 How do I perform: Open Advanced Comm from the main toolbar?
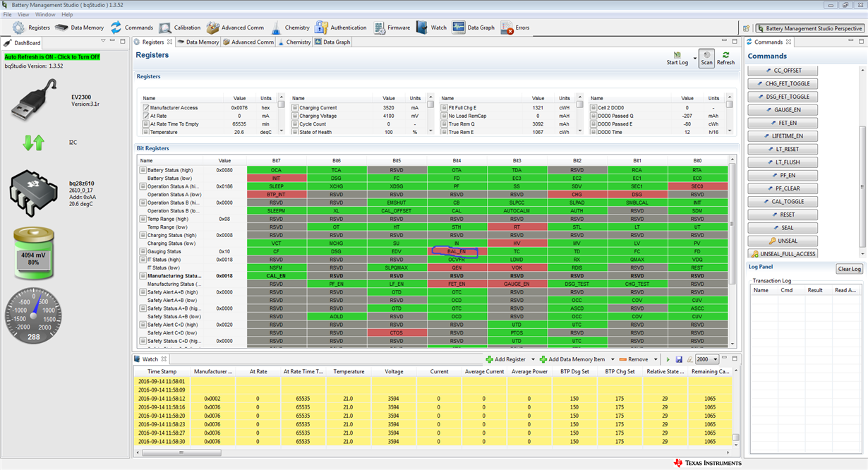pyautogui.click(x=235, y=28)
